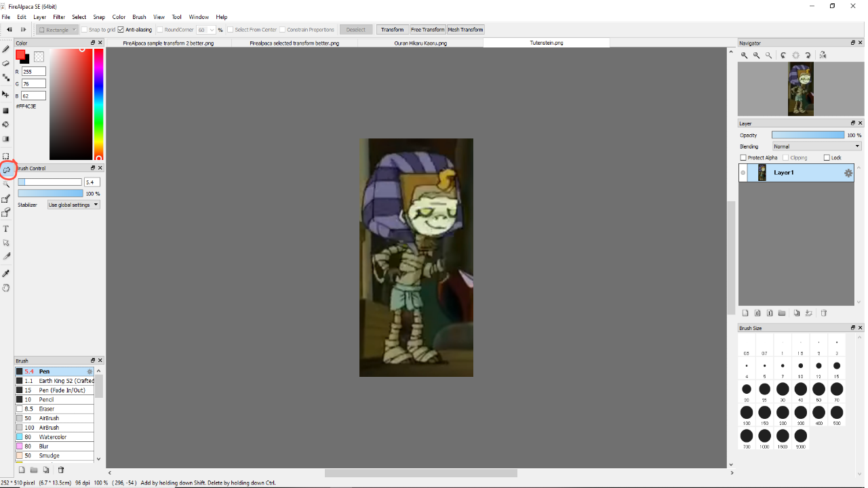
Task: Select the Select Pen tool
Action: [x=6, y=199]
